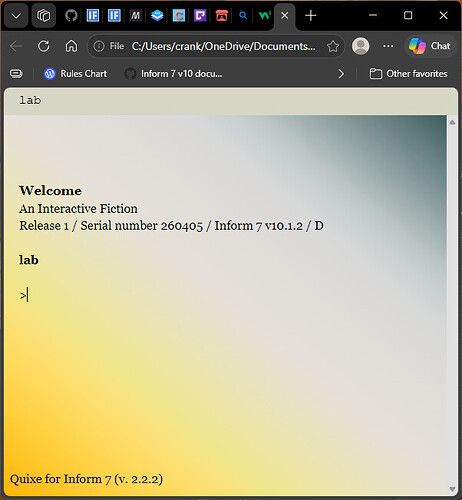The width and height of the screenshot is (462, 500).
Task: Click the browser refresh icon
Action: 44,46
